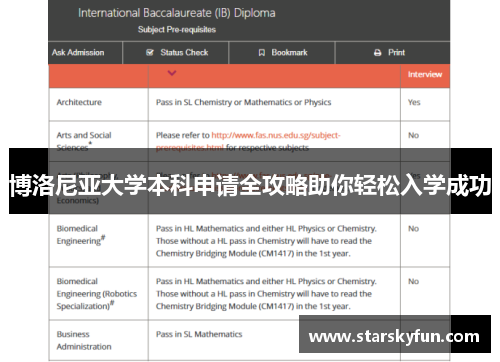Click 'No' interview value for Robotics Specialization row
The width and height of the screenshot is (500, 362).
pos(413,281)
